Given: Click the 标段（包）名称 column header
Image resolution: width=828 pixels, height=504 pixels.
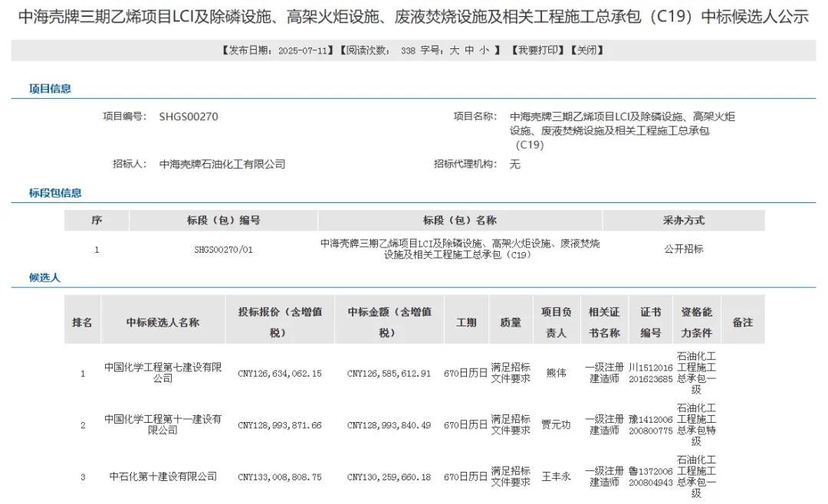Looking at the screenshot, I should tap(460, 221).
